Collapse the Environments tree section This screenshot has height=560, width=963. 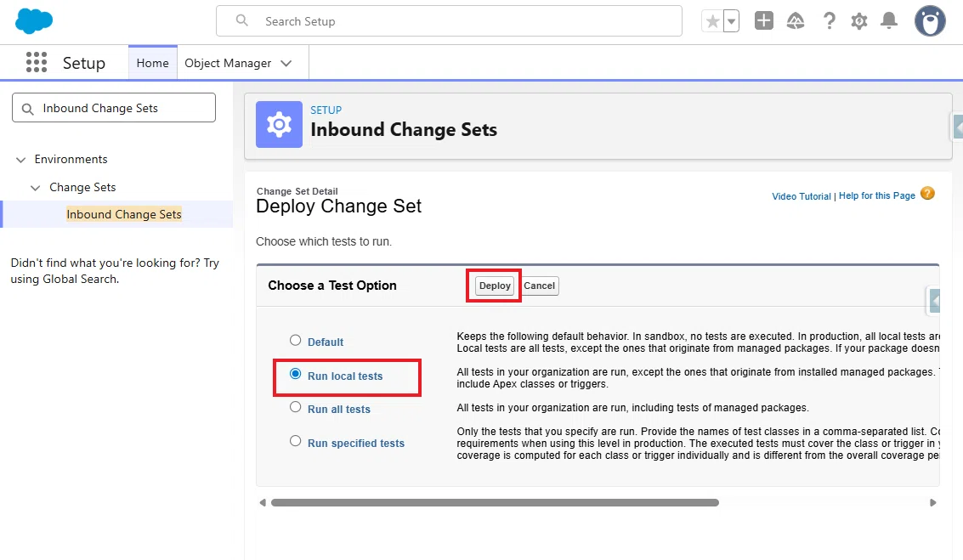click(x=21, y=160)
